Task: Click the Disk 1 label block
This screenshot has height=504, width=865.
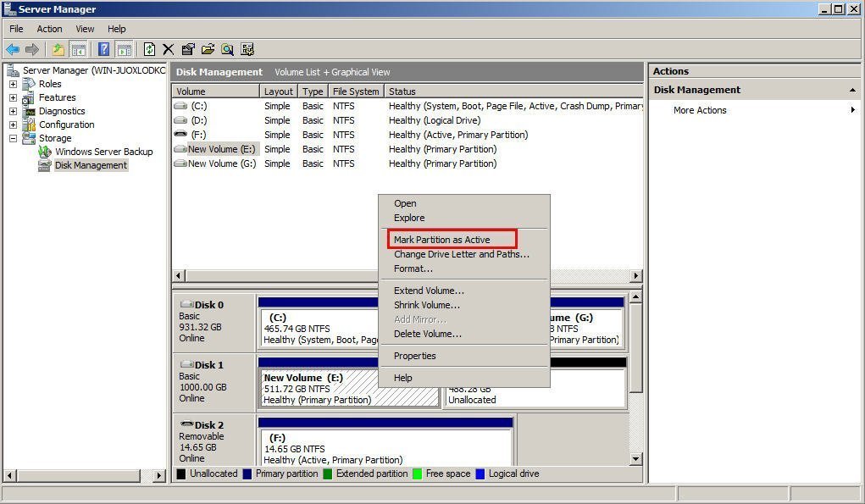Action: pos(214,381)
